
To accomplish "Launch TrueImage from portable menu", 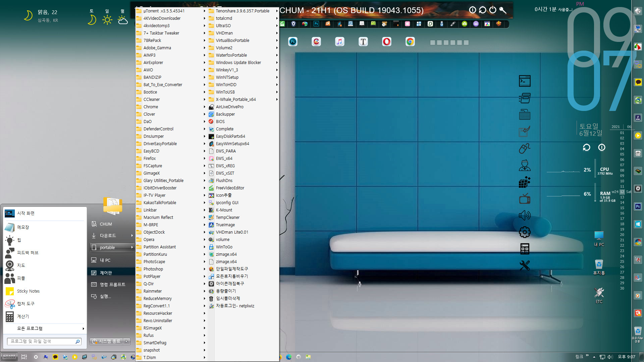I will pyautogui.click(x=244, y=225).
